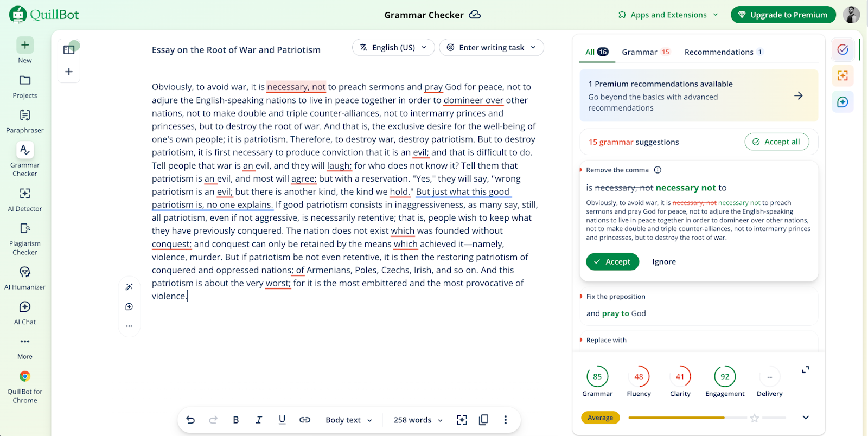The image size is (868, 436).
Task: Open premium recommendations arrow
Action: click(x=799, y=95)
